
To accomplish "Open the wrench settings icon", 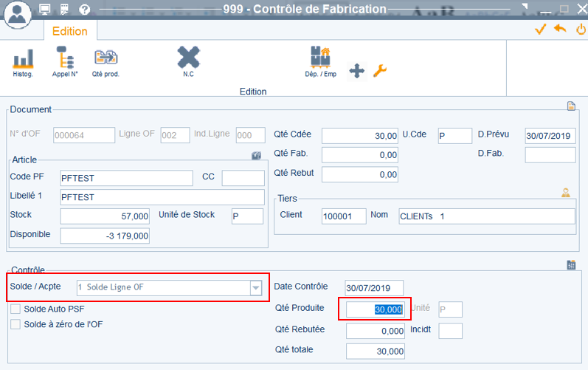I will pos(380,71).
